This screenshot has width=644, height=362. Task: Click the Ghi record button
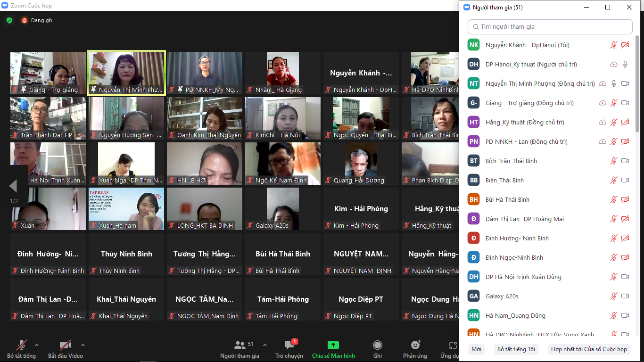[x=377, y=349]
